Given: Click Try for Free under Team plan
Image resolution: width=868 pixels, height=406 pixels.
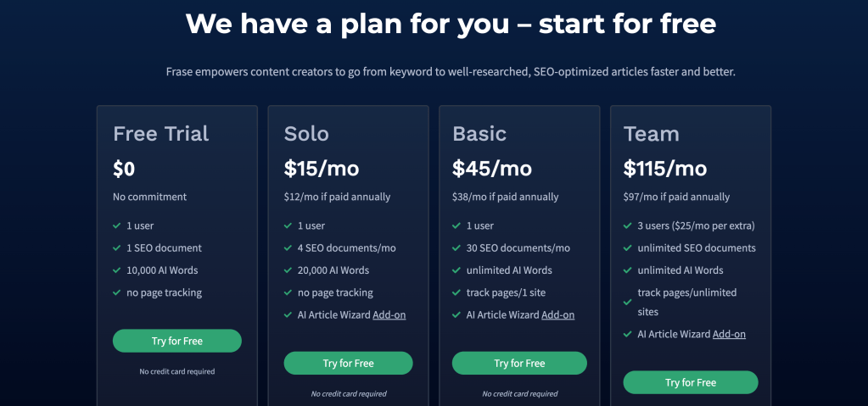Looking at the screenshot, I should click(x=691, y=382).
